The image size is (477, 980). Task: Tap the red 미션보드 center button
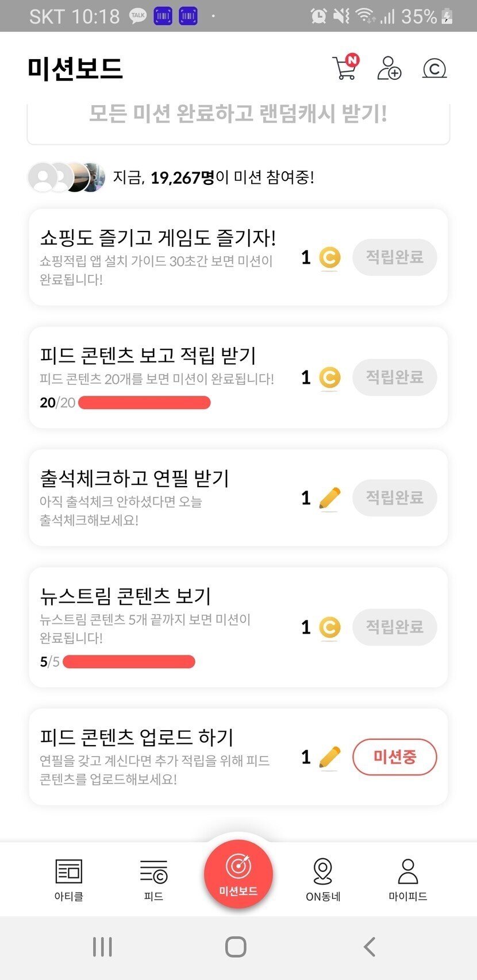(238, 874)
